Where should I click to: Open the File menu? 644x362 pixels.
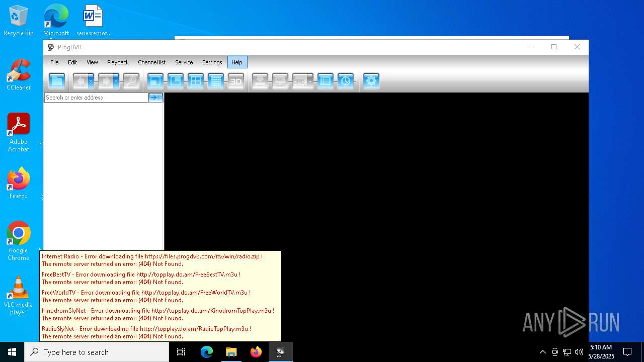tap(54, 62)
